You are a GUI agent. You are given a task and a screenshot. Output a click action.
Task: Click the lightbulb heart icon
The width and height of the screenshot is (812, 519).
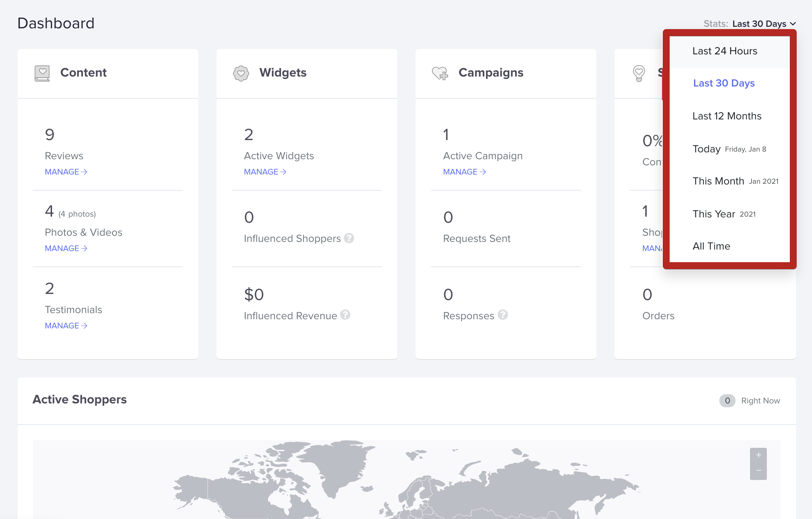coord(639,73)
